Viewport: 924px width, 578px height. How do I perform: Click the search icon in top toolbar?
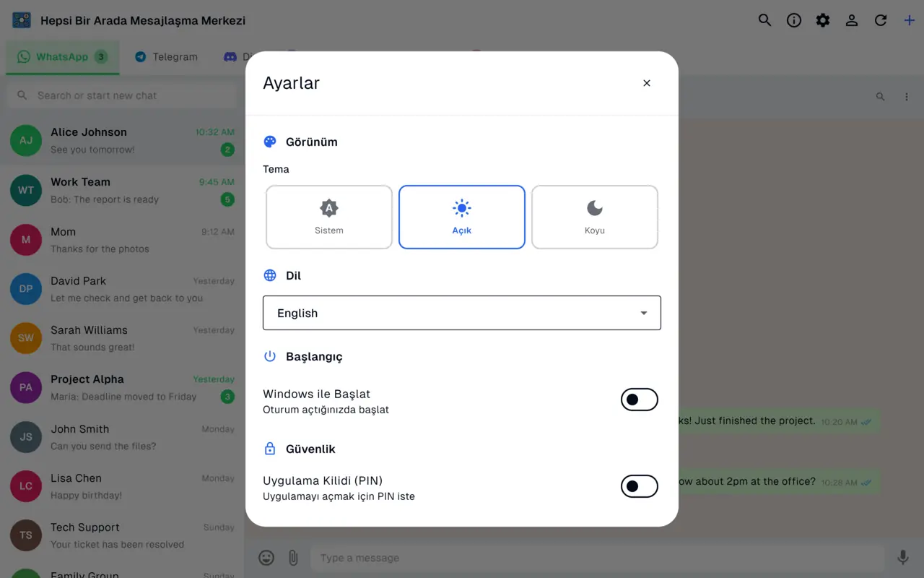(764, 20)
